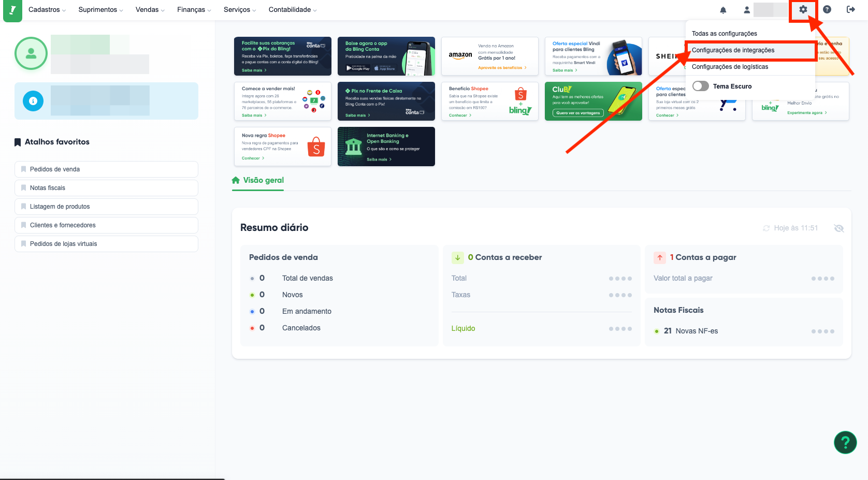This screenshot has height=480, width=868.
Task: Click the Hoje às 11:51 timestamp
Action: 796,228
